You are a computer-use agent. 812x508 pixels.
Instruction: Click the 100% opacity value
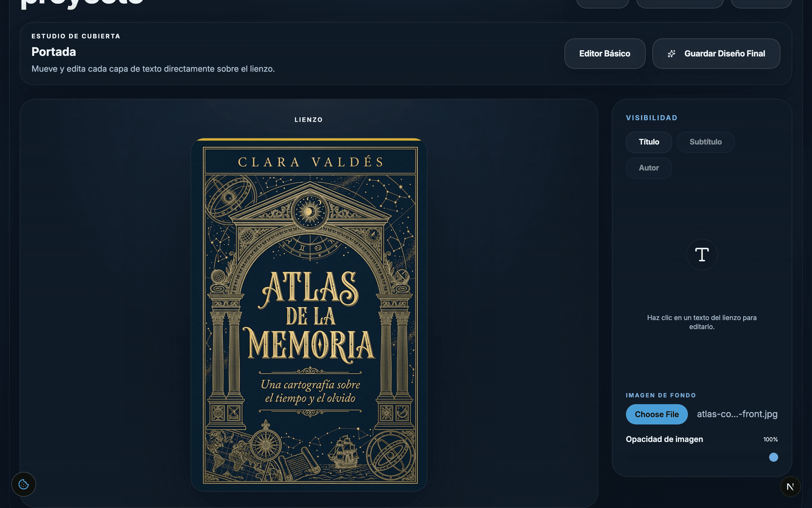click(770, 439)
